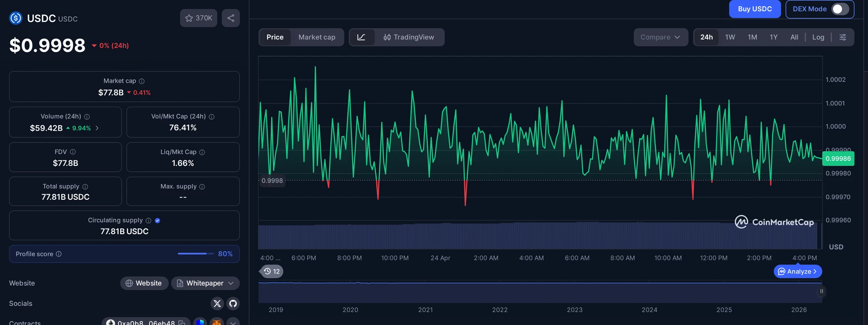Open the GitHub social link
The height and width of the screenshot is (325, 868).
[x=233, y=303]
